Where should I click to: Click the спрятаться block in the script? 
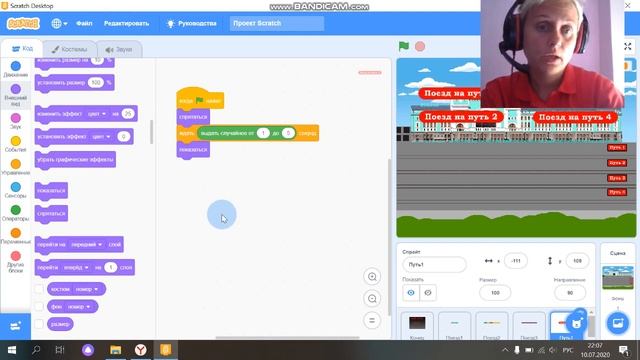point(193,117)
